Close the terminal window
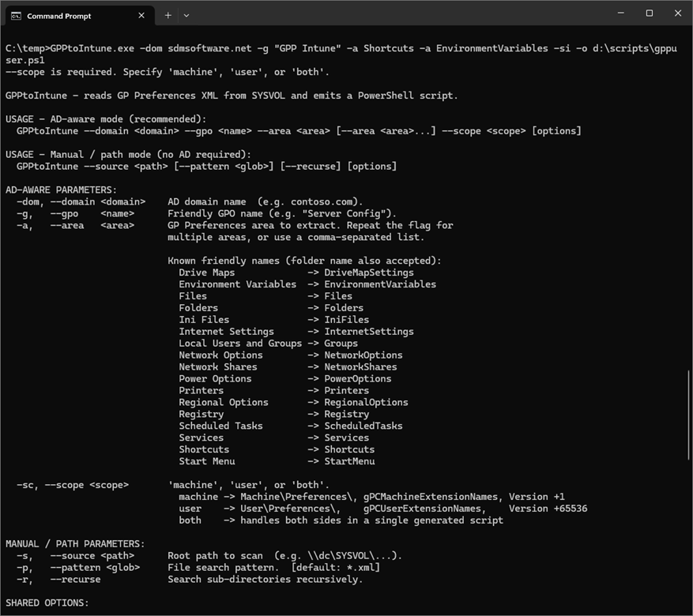This screenshot has width=693, height=616. [678, 13]
